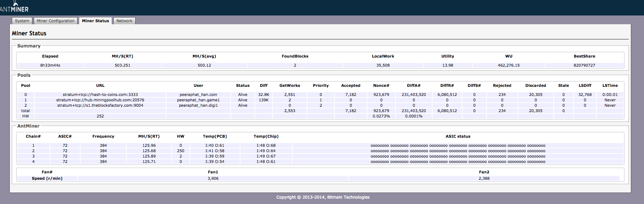The image size is (644, 204).
Task: Click the BestShare value 820790727
Action: [584, 65]
